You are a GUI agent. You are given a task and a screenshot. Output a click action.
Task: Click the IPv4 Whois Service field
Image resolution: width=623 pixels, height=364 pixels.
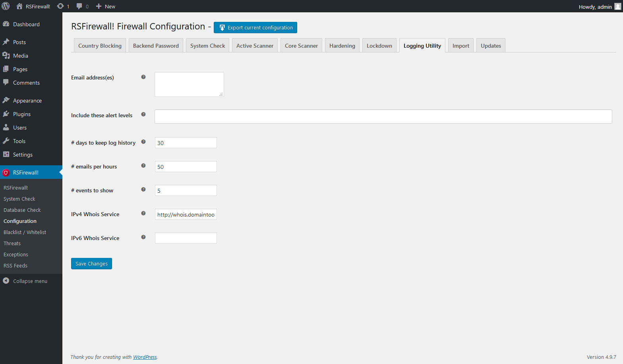pyautogui.click(x=186, y=214)
